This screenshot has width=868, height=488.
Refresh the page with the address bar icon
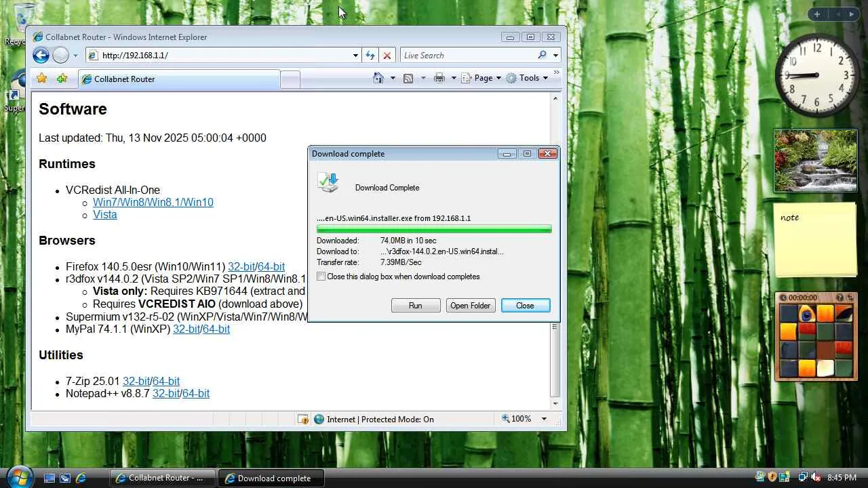370,56
